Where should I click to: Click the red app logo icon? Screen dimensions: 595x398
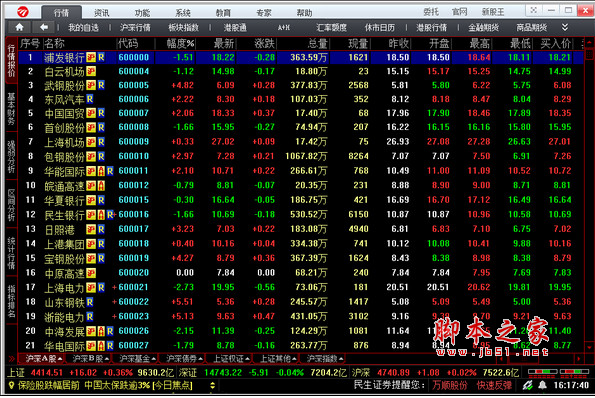[23, 12]
